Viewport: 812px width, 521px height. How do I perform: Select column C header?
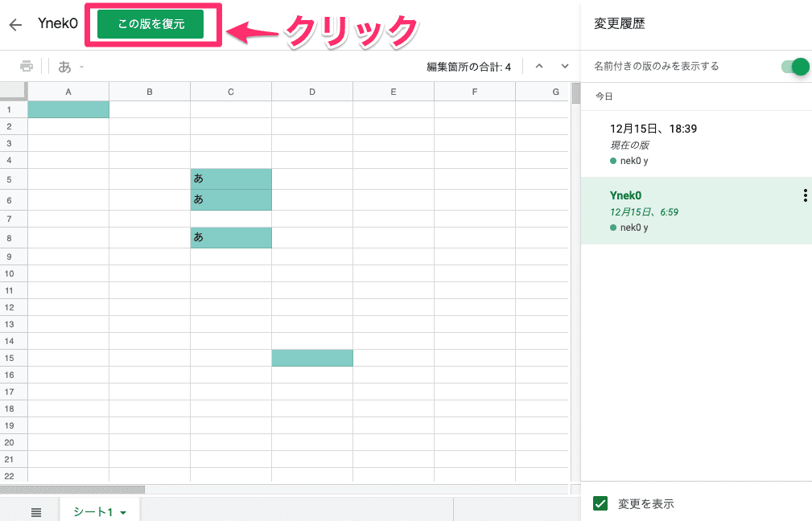[231, 92]
